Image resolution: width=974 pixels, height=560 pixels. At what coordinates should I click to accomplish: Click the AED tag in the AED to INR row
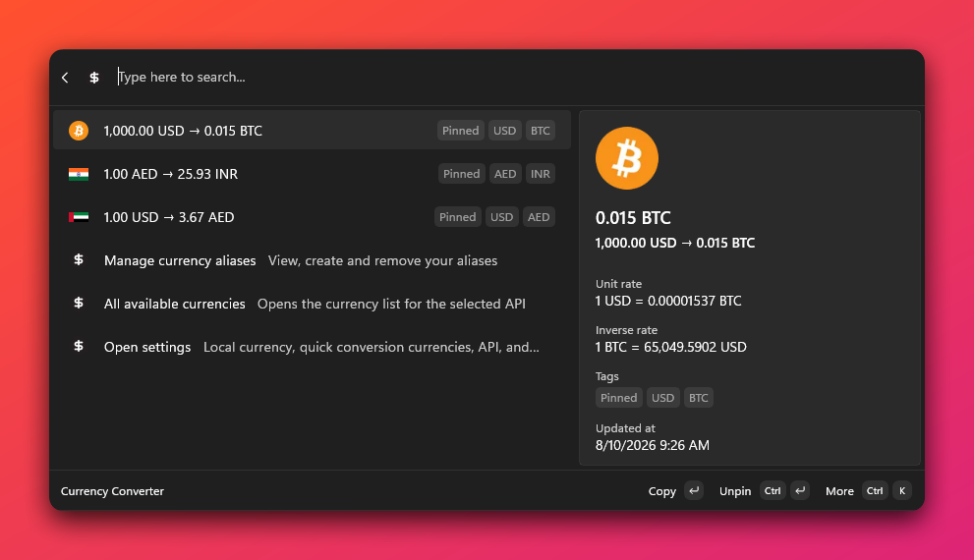(x=505, y=174)
